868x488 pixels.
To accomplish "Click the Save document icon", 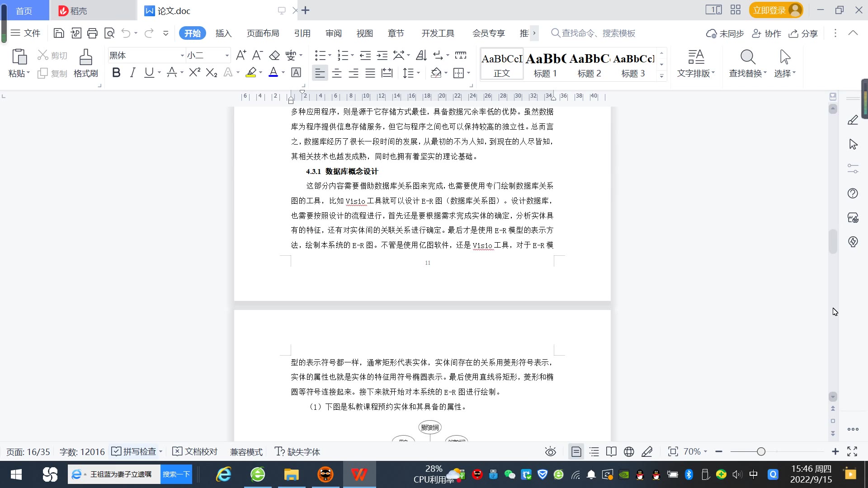I will click(x=58, y=33).
